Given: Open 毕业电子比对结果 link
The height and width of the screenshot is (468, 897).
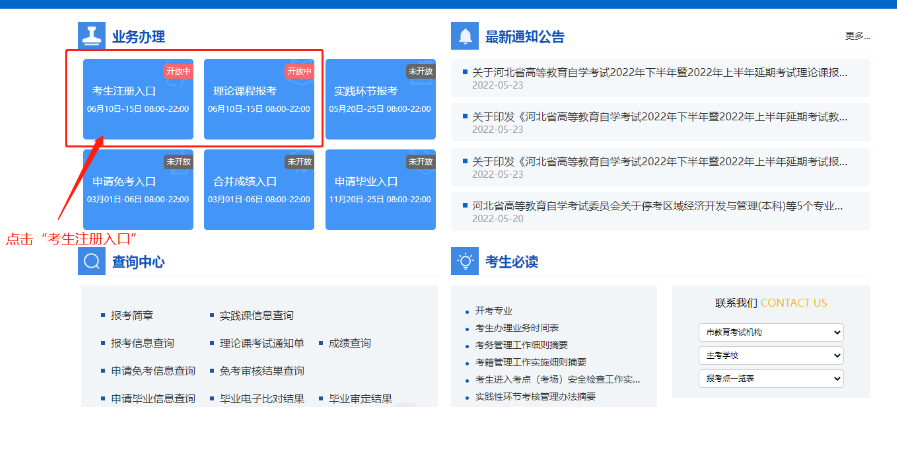Looking at the screenshot, I should [x=262, y=399].
